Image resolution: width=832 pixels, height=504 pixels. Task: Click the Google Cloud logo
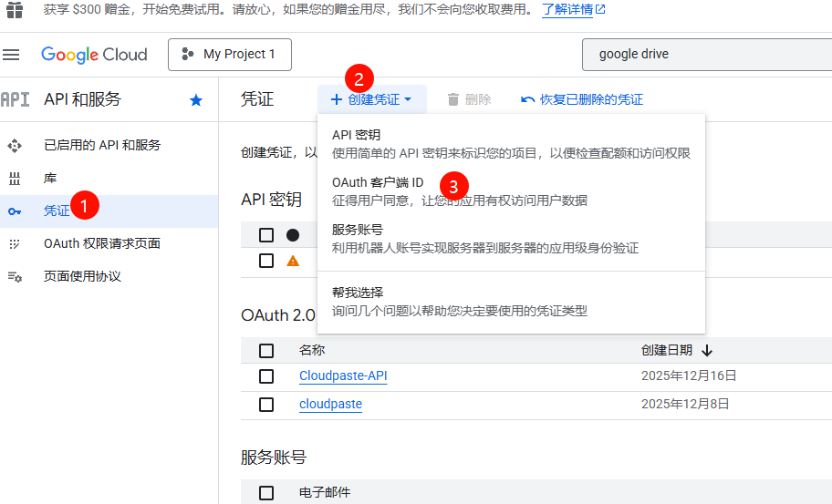point(94,55)
